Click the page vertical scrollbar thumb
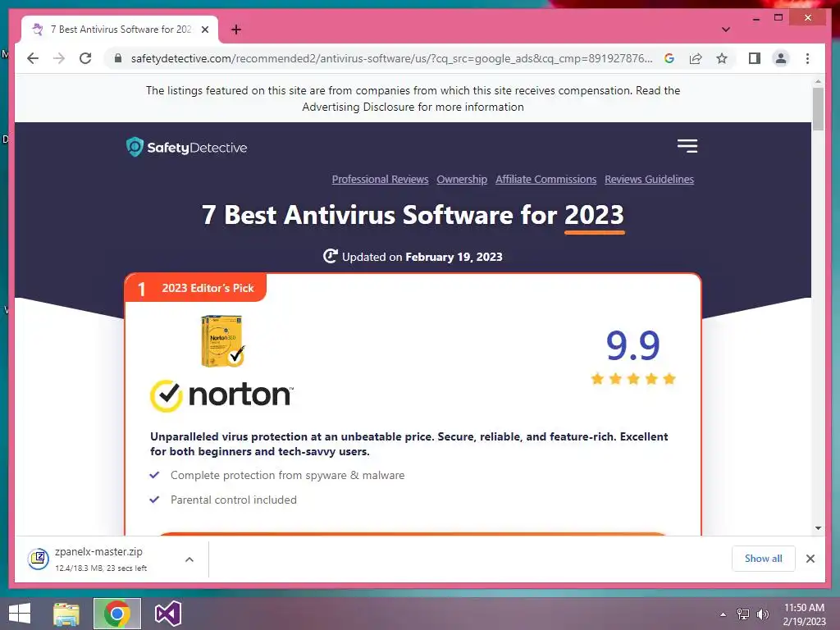840x630 pixels. point(818,109)
